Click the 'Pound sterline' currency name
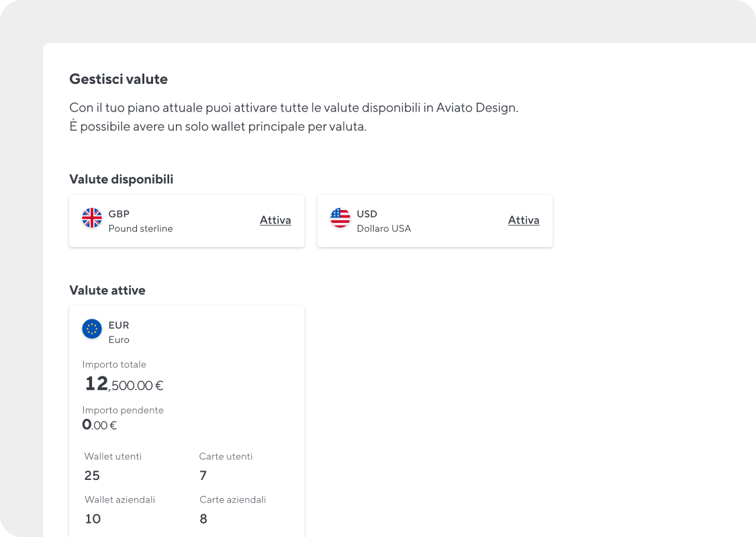The height and width of the screenshot is (537, 756). click(x=140, y=229)
